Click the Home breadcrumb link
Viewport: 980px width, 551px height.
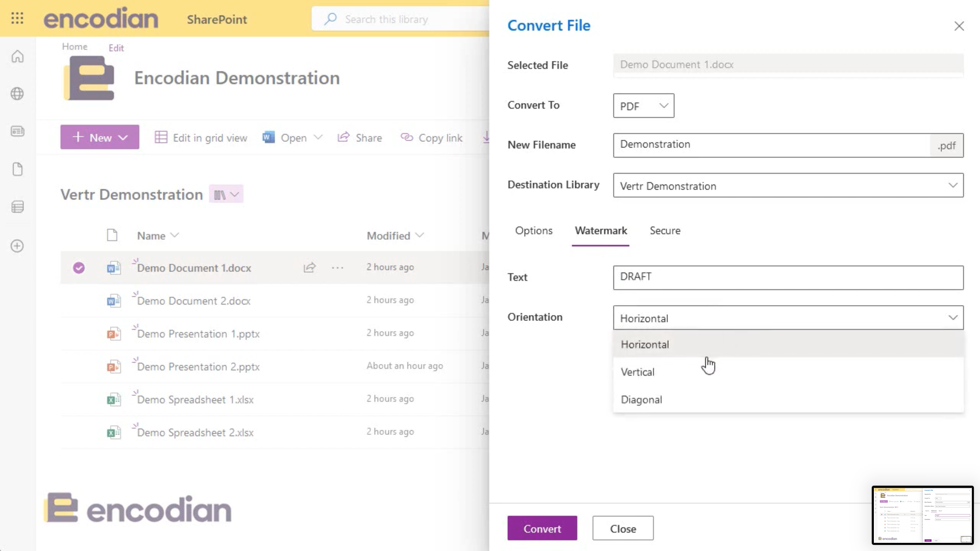coord(75,46)
